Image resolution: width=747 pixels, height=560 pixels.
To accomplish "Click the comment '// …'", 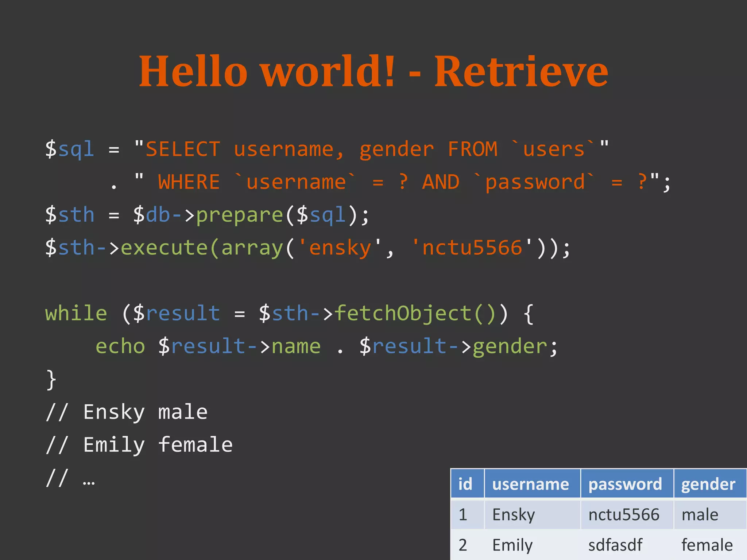I will click(70, 478).
